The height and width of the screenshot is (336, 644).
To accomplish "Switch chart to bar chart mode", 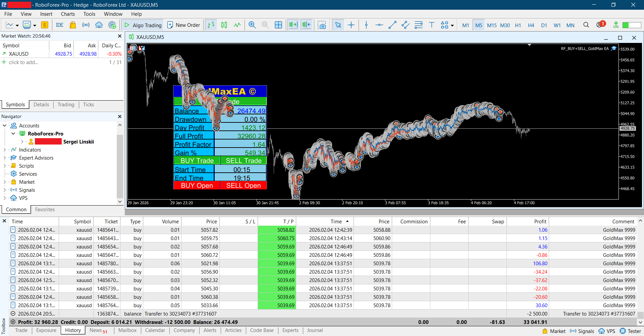I will tap(211, 25).
